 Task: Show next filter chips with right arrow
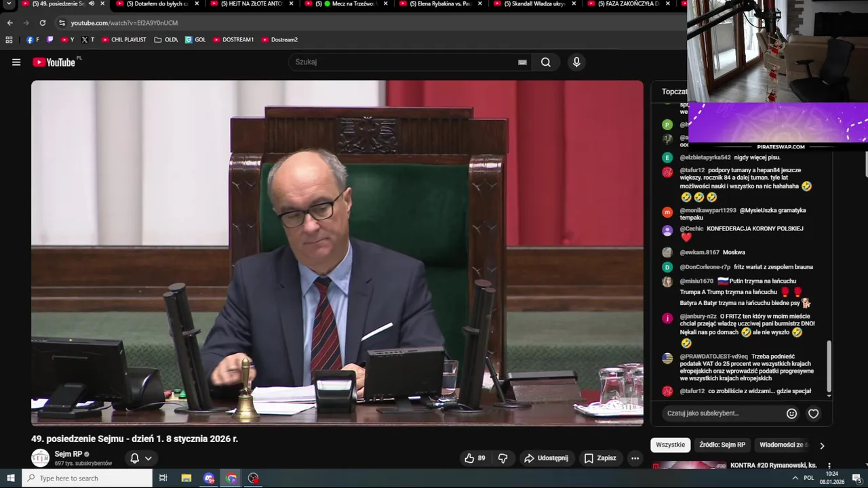[x=822, y=446]
